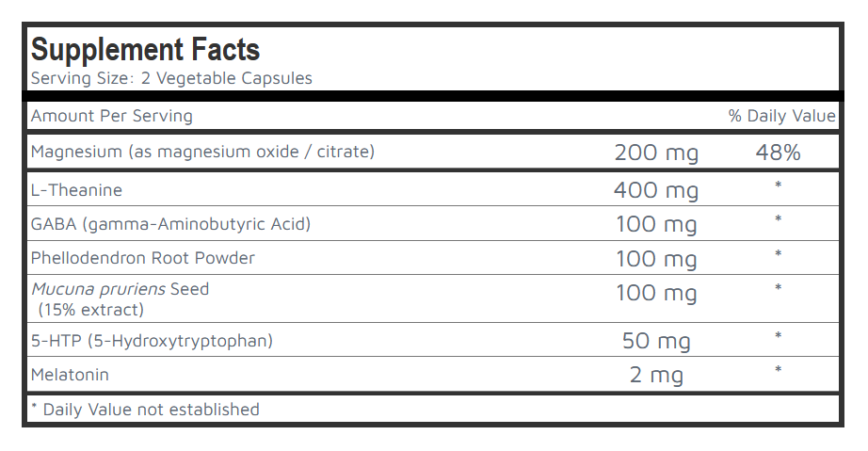Select the Phellodendron Root Powder label
The width and height of the screenshot is (868, 451).
(143, 258)
